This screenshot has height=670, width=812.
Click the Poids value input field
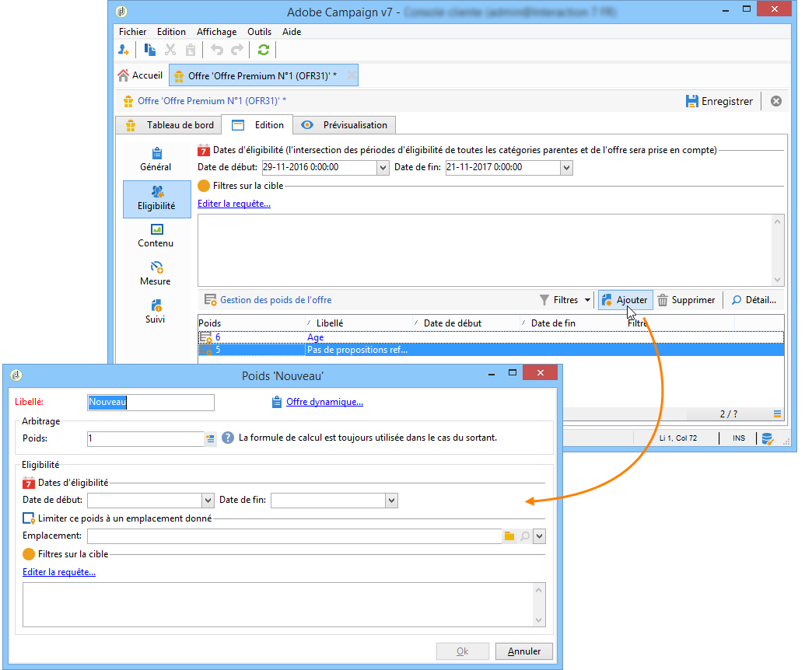point(145,438)
